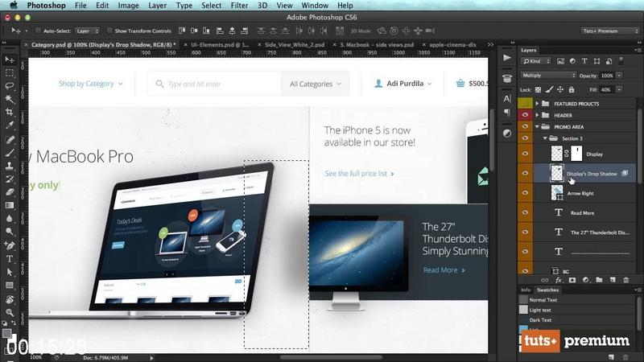Viewport: 644px width, 362px height.
Task: Open the Layer menu
Action: point(157,6)
